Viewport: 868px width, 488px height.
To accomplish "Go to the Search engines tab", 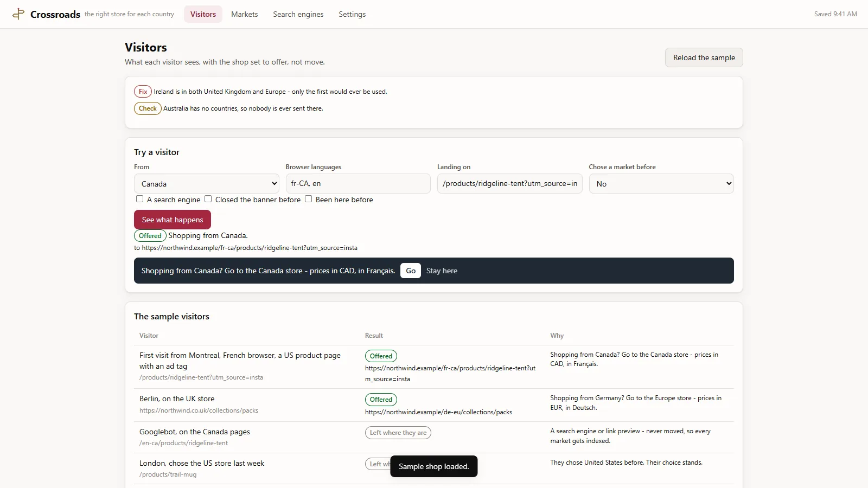I will 298,14.
